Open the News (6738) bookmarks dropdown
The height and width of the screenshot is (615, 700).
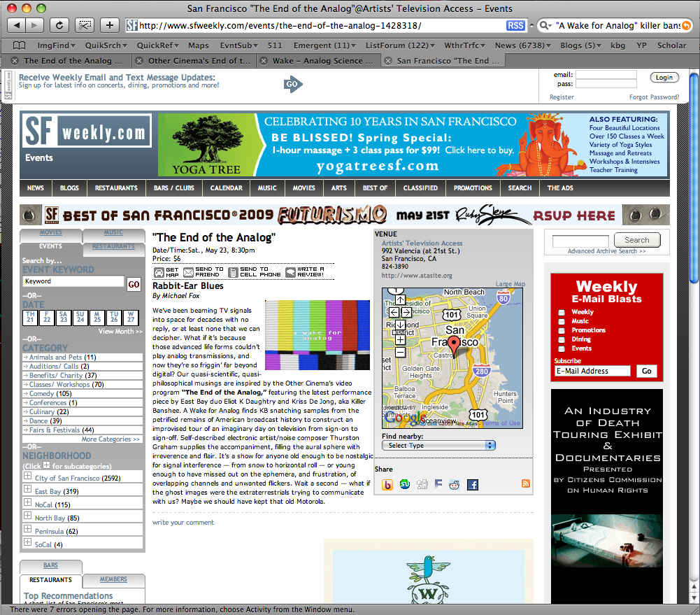[523, 45]
